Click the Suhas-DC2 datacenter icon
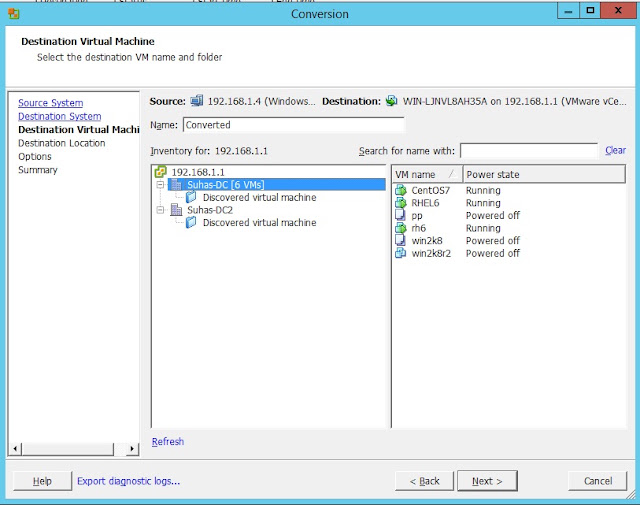Viewport: 640px width, 505px height. click(176, 210)
